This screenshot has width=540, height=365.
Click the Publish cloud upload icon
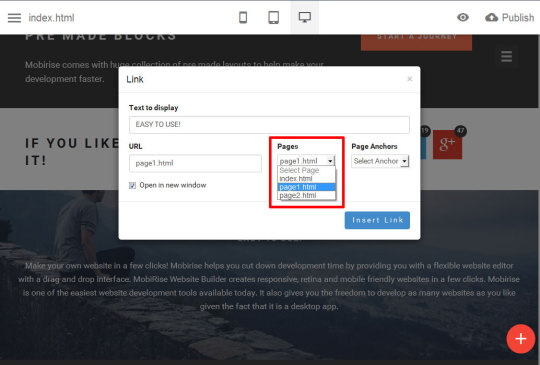491,18
